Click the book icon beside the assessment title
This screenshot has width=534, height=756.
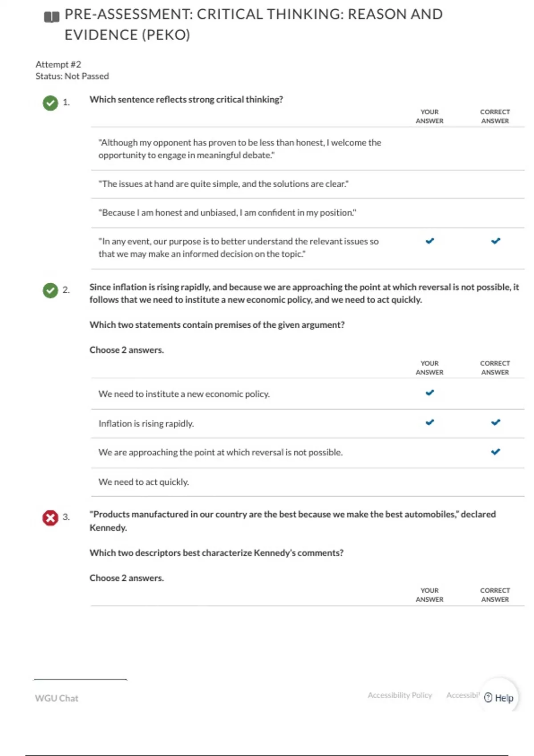point(52,17)
